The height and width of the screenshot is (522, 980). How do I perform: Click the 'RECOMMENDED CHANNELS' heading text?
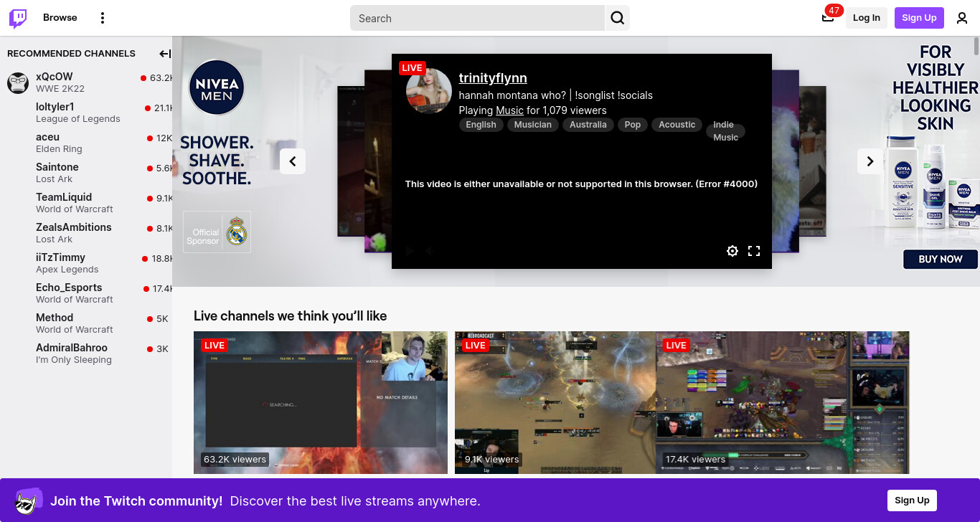(x=71, y=54)
